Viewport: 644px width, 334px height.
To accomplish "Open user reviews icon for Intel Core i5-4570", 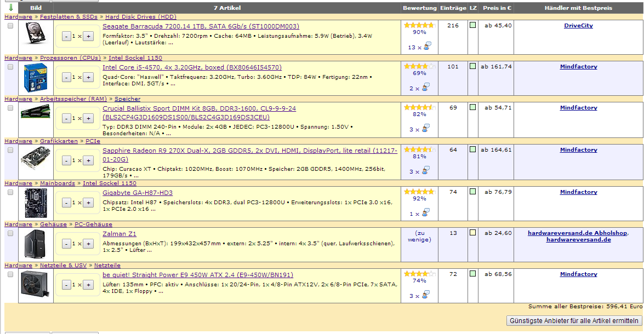I will 426,87.
